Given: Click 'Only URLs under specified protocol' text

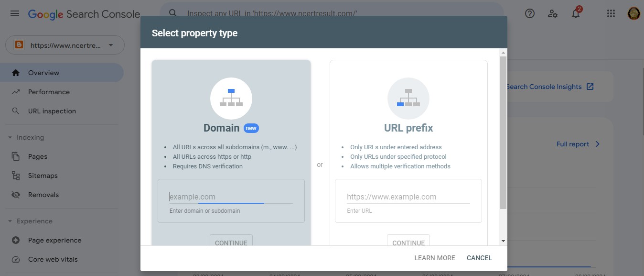Looking at the screenshot, I should click(398, 157).
